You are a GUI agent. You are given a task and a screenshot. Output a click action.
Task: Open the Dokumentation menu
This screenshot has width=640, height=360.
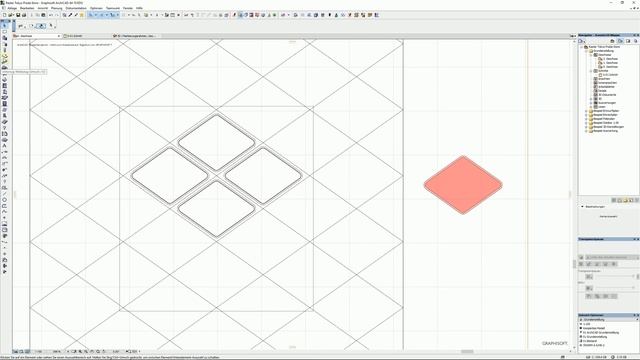point(76,8)
